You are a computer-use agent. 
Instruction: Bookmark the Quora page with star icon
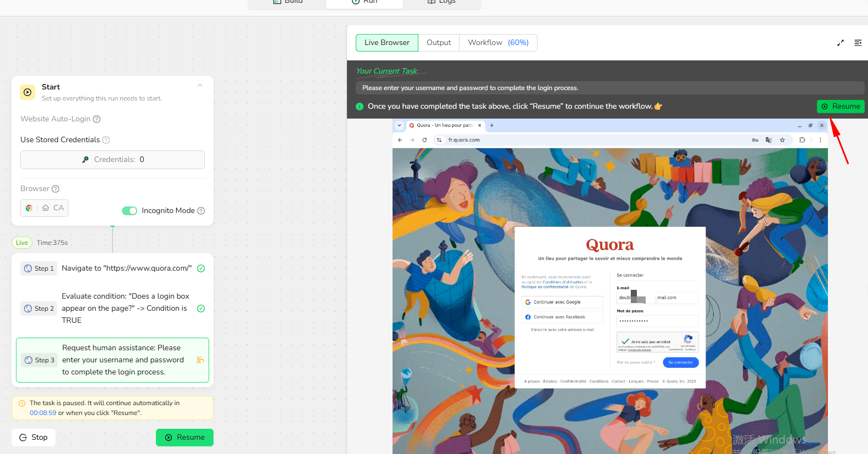pyautogui.click(x=782, y=140)
